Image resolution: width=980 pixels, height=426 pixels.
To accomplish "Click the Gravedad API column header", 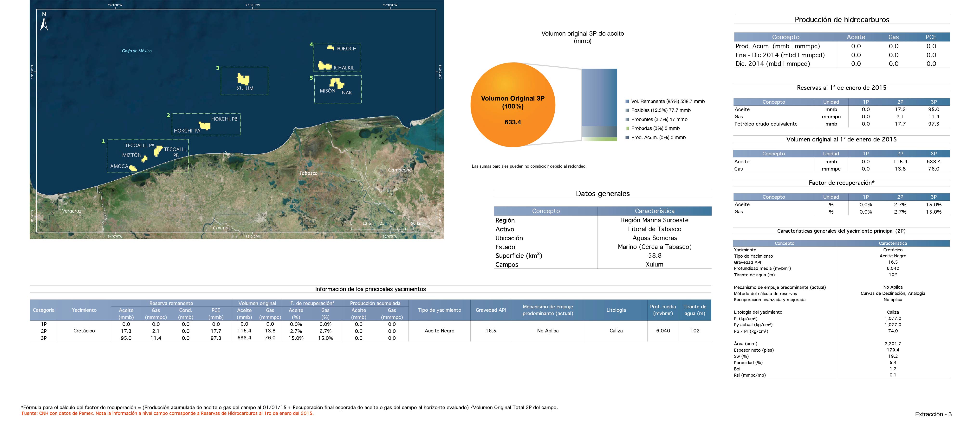I will click(490, 310).
